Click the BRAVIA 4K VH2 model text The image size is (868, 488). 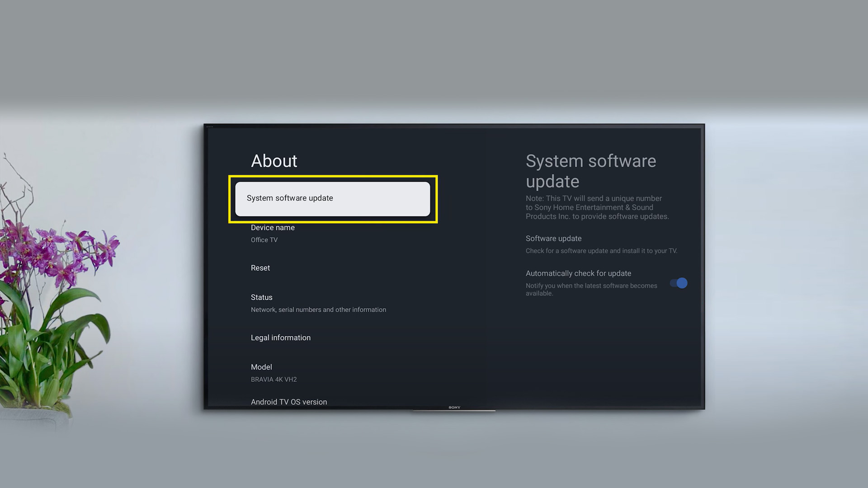coord(274,380)
